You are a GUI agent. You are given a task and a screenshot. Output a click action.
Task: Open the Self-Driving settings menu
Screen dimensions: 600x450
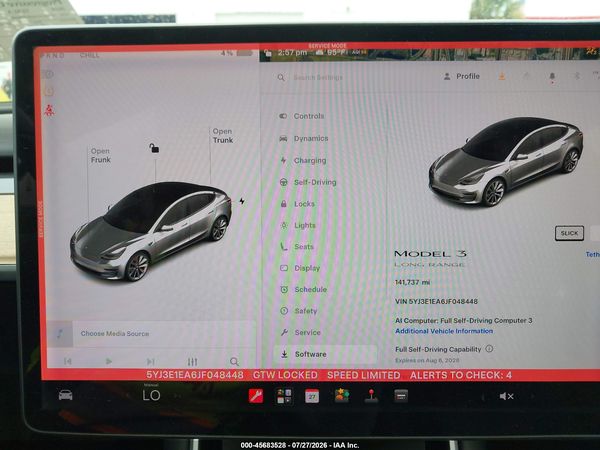(308, 182)
